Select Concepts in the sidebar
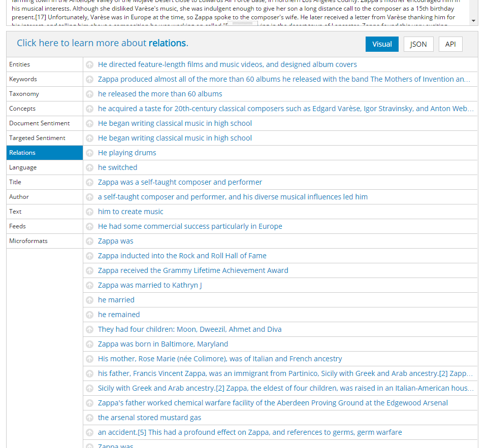 [45, 109]
